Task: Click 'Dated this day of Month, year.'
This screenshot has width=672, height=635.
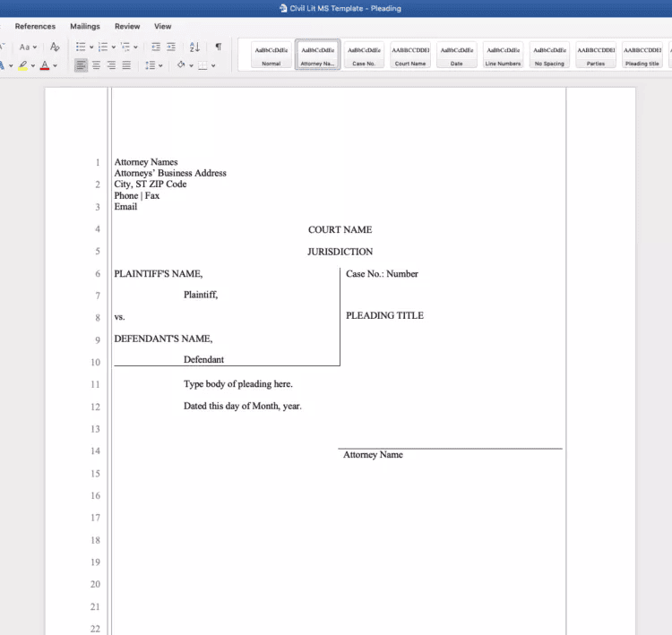Action: tap(243, 407)
